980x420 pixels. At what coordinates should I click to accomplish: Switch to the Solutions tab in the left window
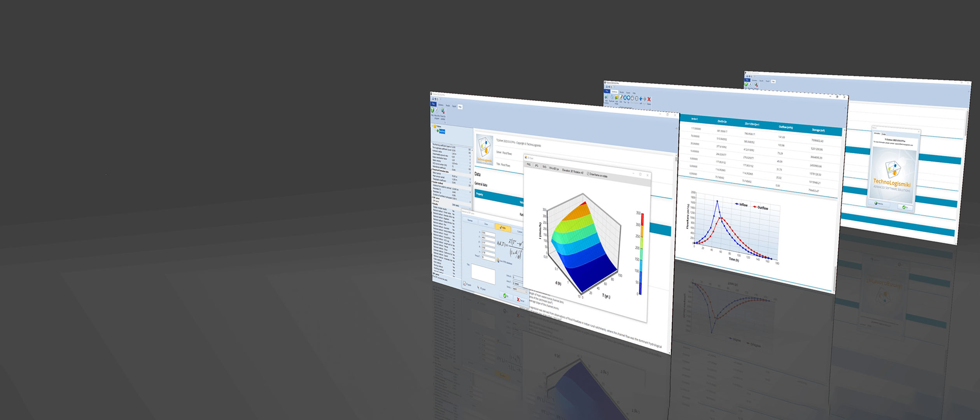point(441,105)
